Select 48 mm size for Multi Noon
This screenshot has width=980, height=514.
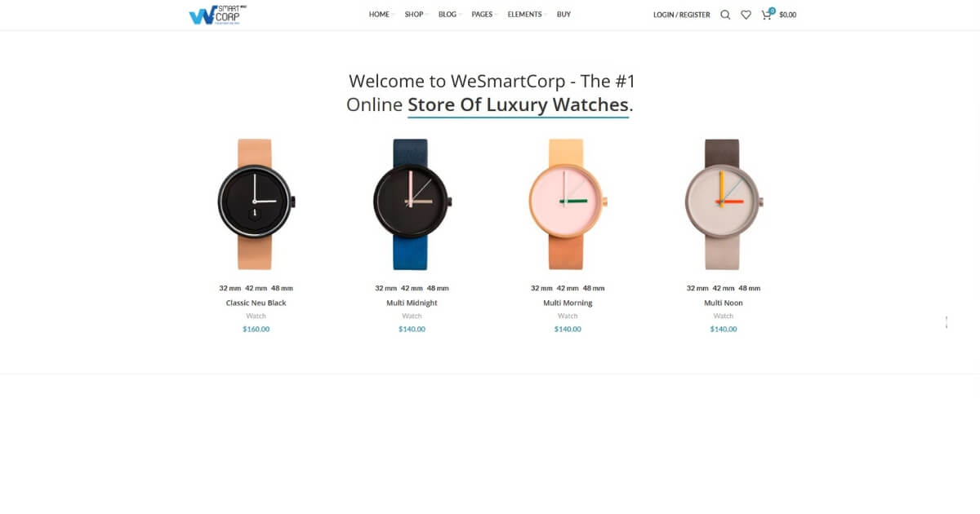point(749,288)
